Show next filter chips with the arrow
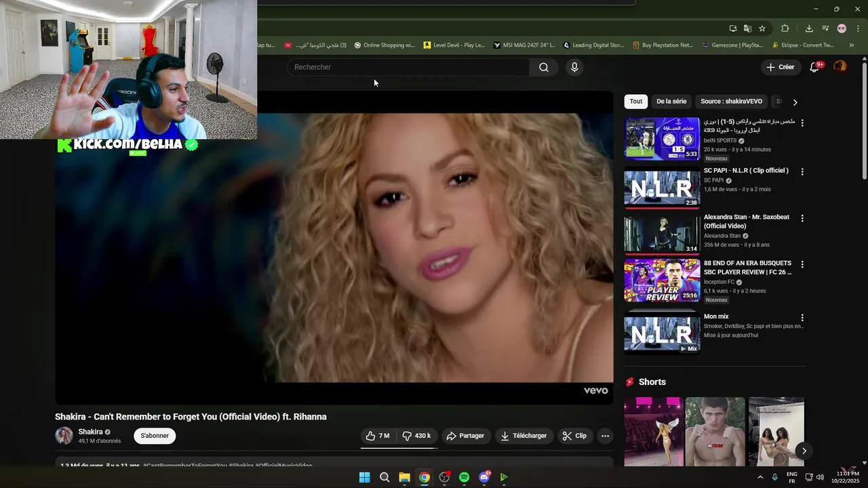Screen dimensions: 868x488 (795, 102)
